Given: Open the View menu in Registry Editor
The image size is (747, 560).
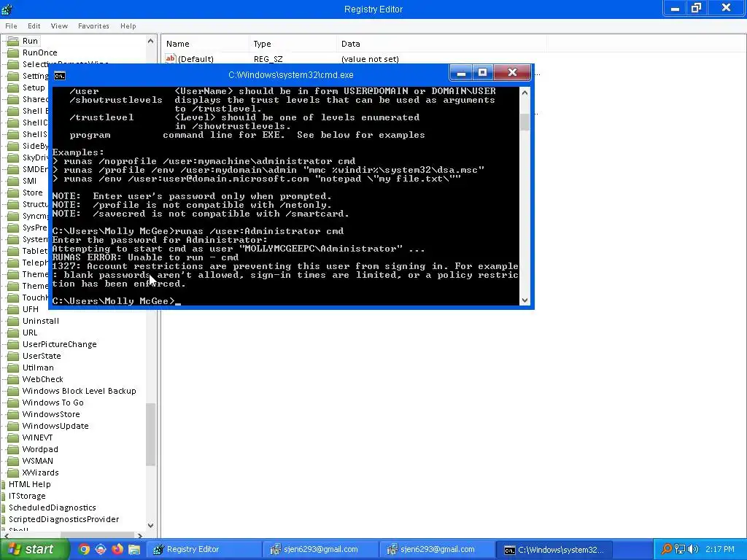Looking at the screenshot, I should click(59, 26).
